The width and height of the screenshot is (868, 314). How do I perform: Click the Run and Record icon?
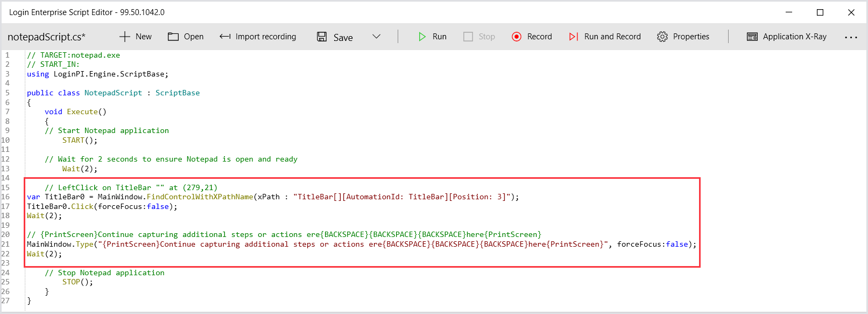pos(574,37)
